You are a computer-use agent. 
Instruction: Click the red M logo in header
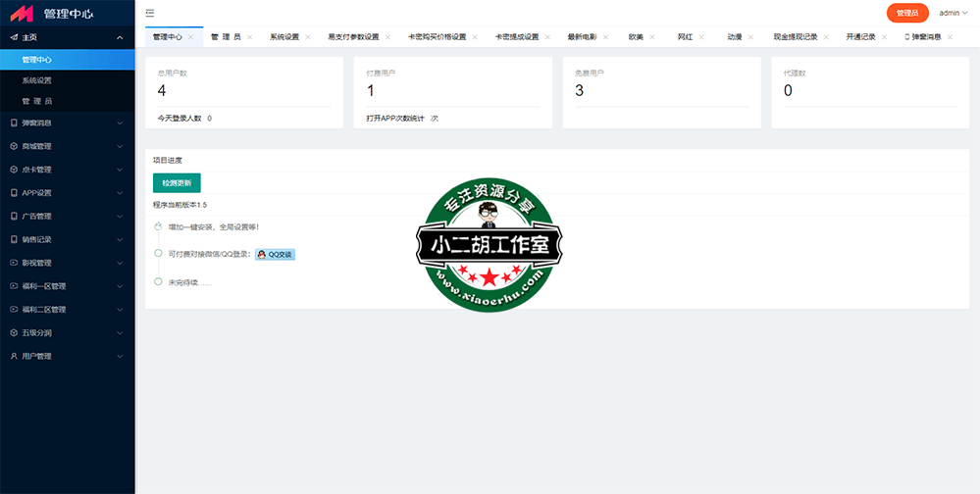pyautogui.click(x=22, y=14)
